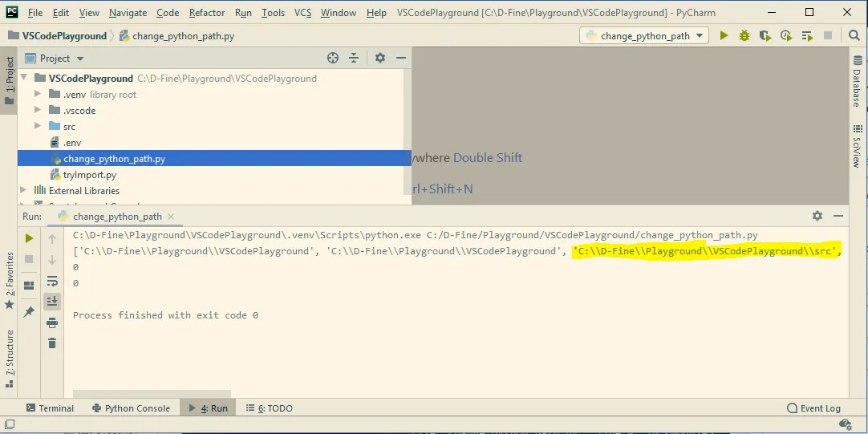The image size is (868, 434).
Task: Toggle scroll to end of output
Action: (x=52, y=301)
